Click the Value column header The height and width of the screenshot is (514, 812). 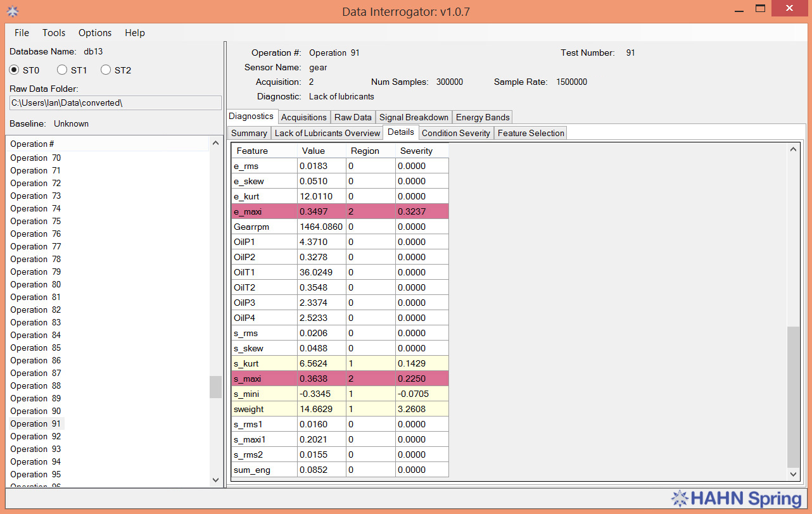click(322, 151)
